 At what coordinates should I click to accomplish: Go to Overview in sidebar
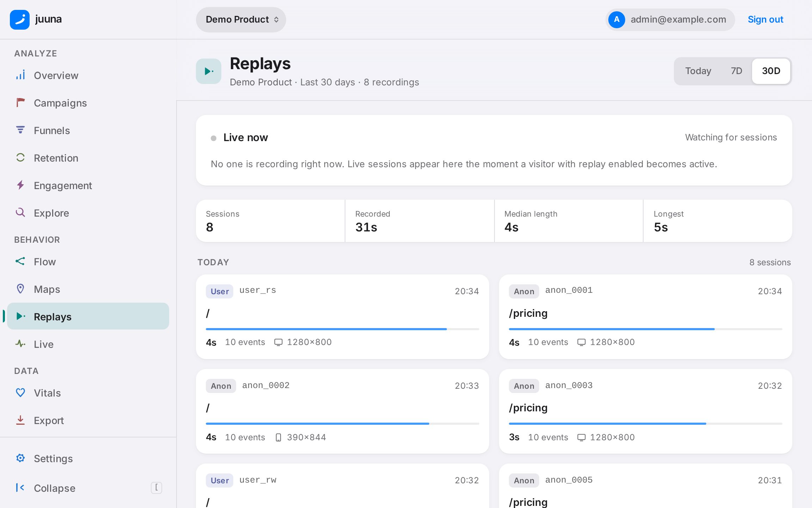[x=88, y=75]
